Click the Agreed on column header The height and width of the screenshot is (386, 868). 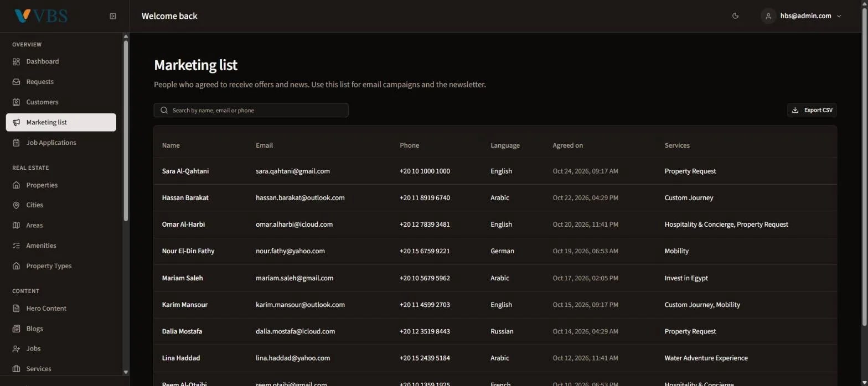(567, 145)
